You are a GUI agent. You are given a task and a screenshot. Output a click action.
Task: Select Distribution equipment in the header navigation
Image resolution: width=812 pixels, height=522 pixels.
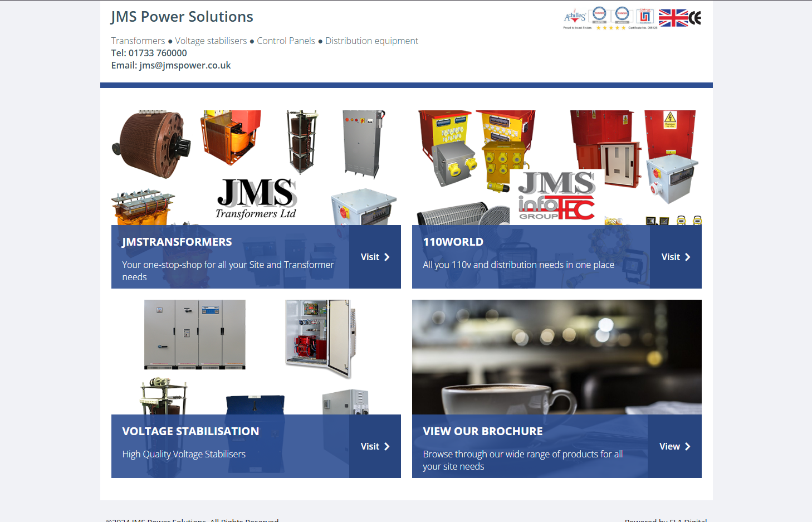point(371,41)
